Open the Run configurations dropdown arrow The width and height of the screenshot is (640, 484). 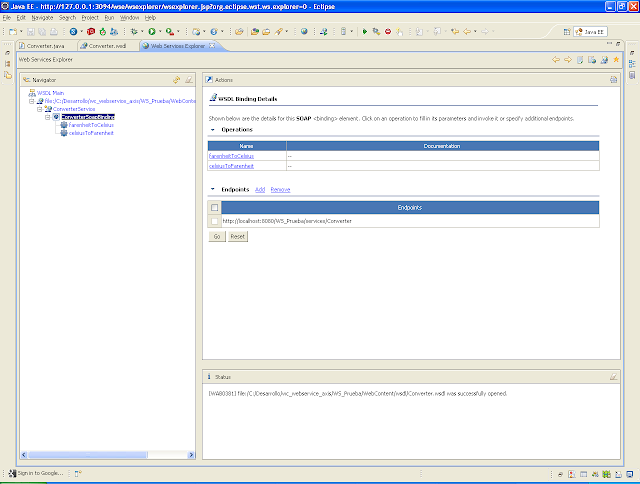click(160, 31)
